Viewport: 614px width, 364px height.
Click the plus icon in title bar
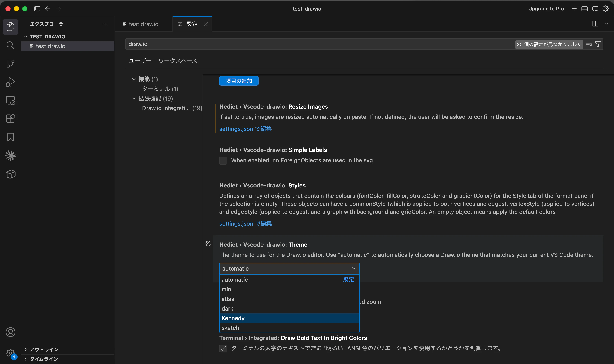(x=574, y=9)
